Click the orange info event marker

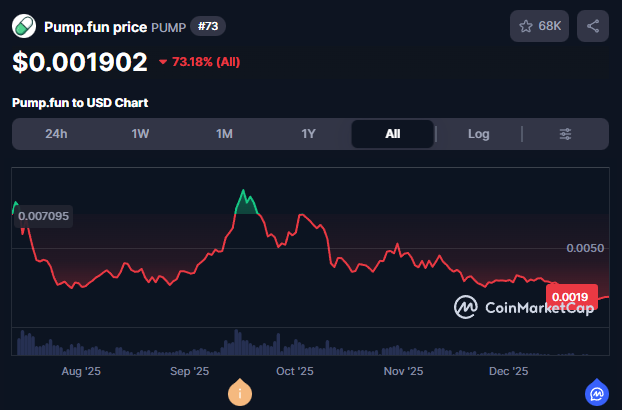(x=240, y=393)
